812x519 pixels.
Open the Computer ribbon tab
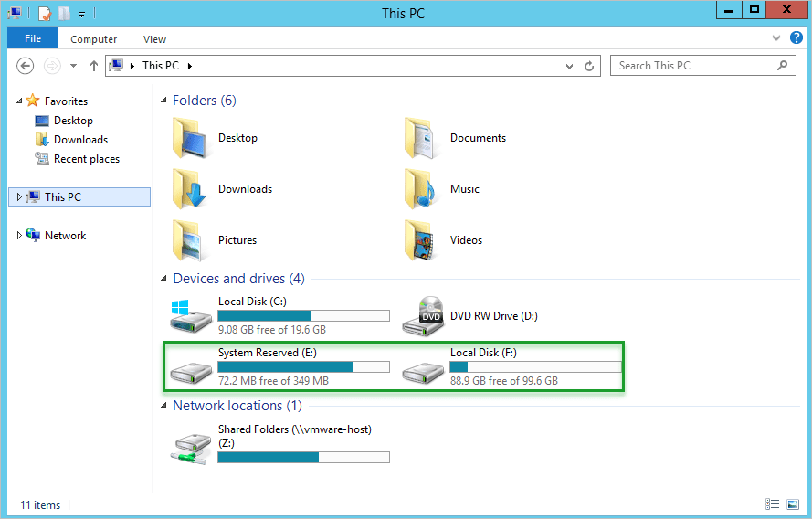tap(94, 39)
